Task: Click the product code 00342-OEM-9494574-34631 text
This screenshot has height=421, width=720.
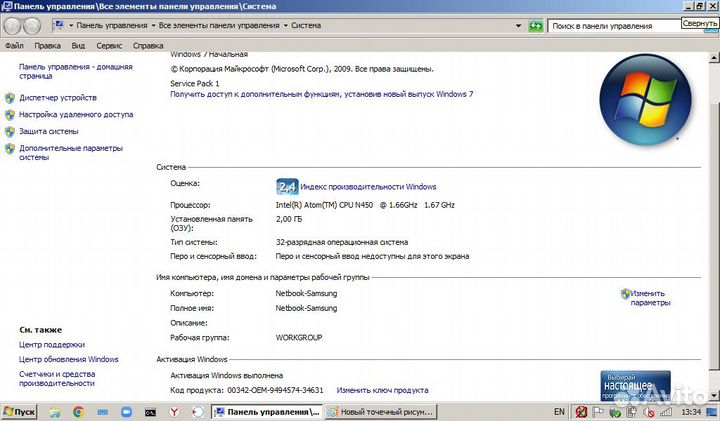Action: 276,390
